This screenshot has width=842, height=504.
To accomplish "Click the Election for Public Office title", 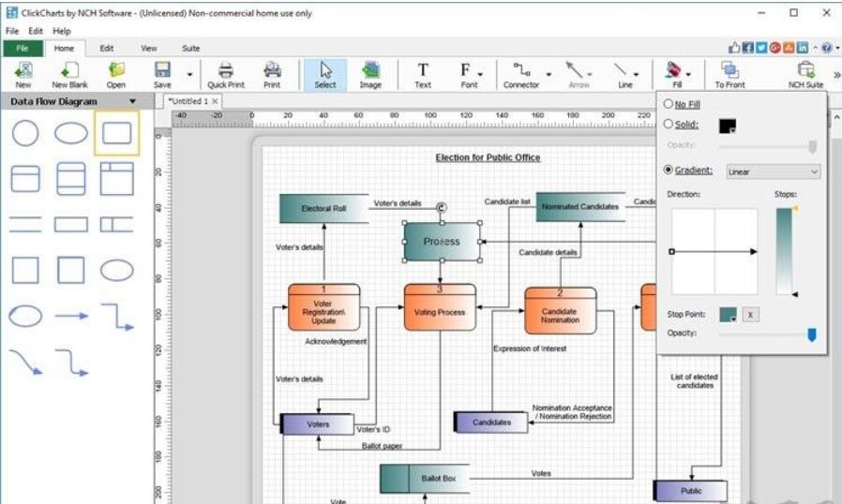I will point(488,157).
